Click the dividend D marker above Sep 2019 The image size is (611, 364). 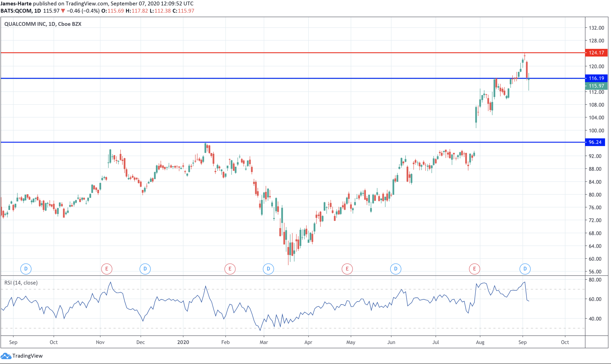click(26, 269)
